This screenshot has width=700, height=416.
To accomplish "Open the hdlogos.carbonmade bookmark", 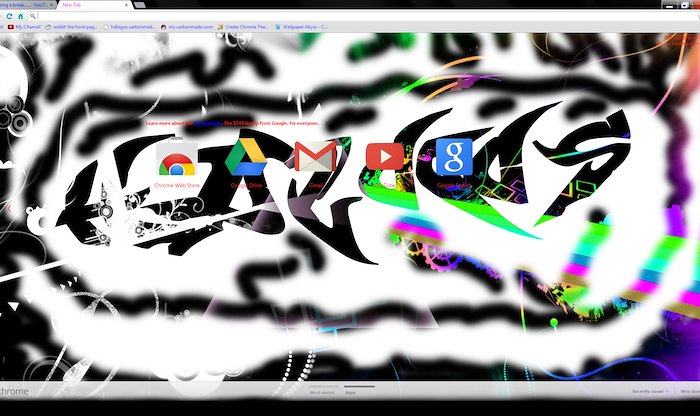I will pyautogui.click(x=129, y=27).
